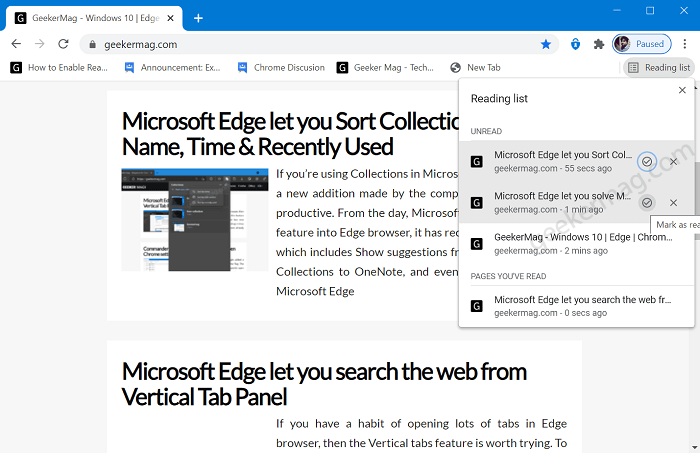Toggle the Reading list button

(x=659, y=67)
